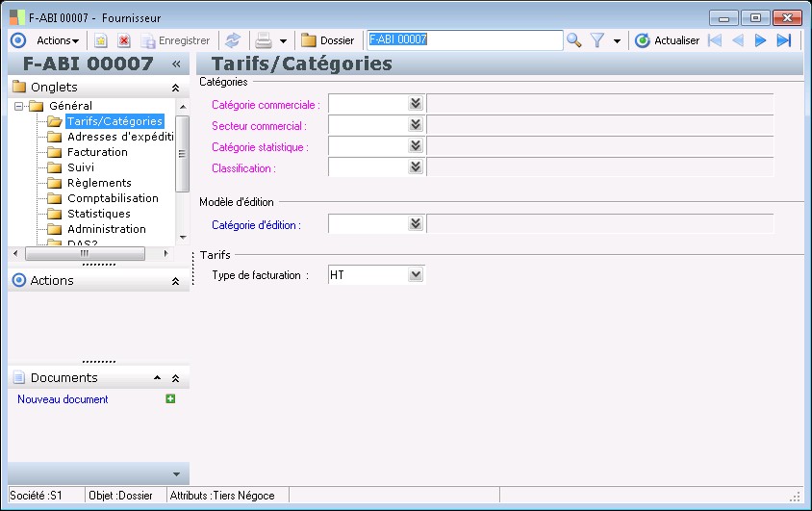
Task: Open the Comptabilisation tree item
Action: 113,198
